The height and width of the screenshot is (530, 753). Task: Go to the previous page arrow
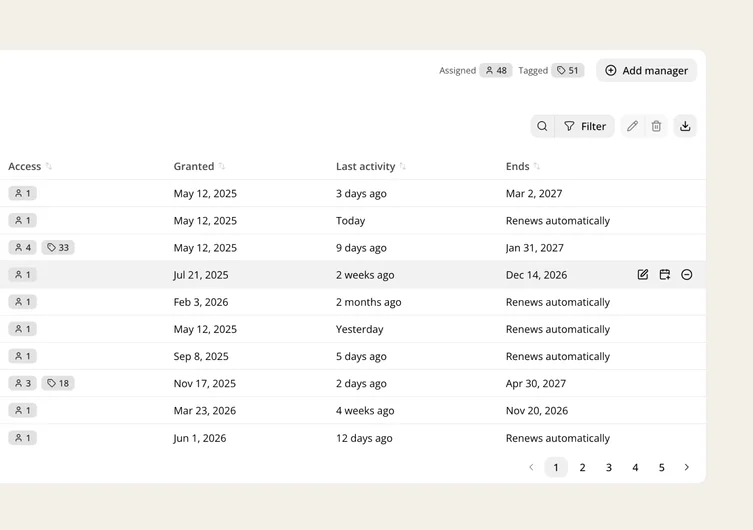(531, 467)
